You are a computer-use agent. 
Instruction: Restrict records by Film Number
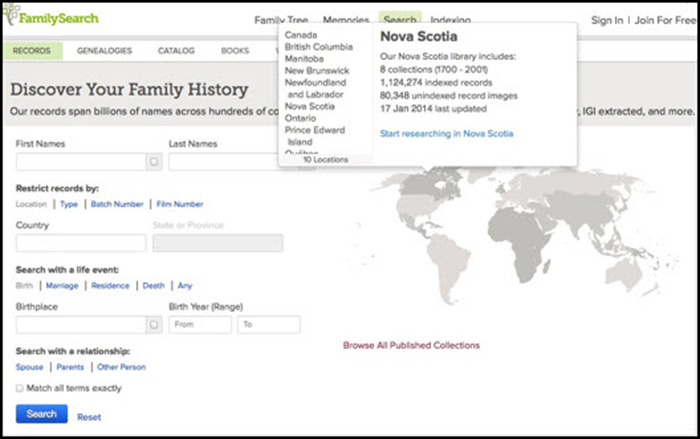[179, 204]
